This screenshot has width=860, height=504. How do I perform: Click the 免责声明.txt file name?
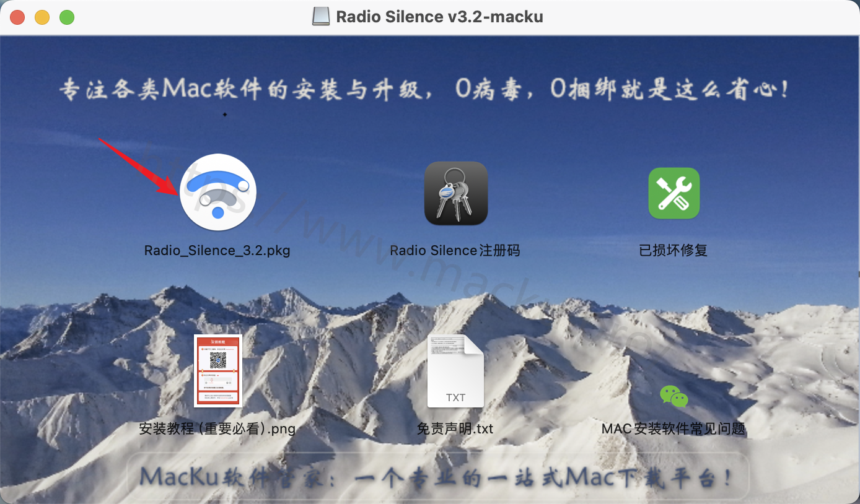pos(455,428)
